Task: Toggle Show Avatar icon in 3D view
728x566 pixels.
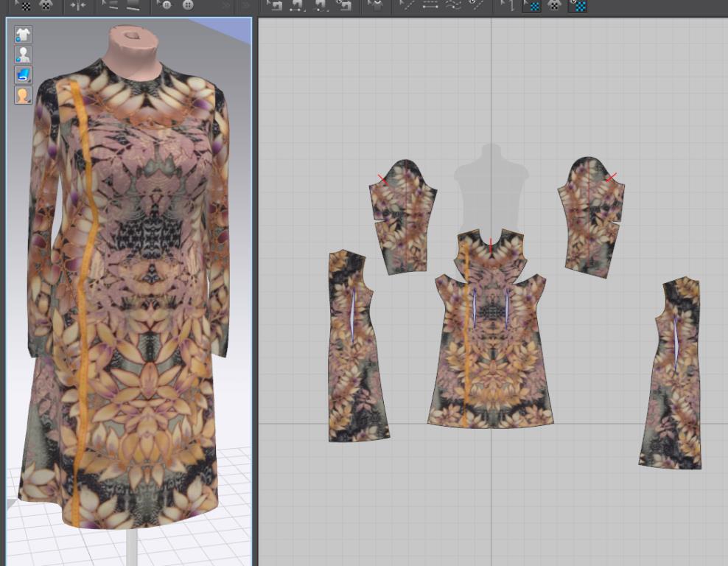Action: (23, 55)
